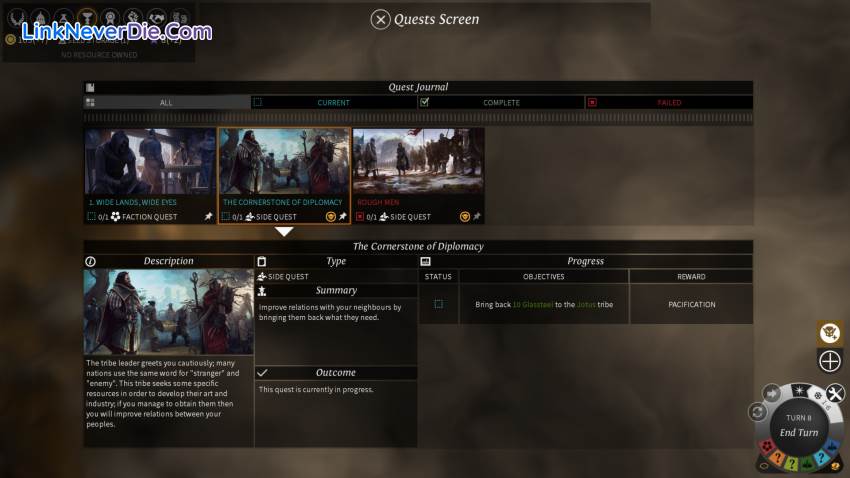Viewport: 850px width, 478px height.
Task: Click gold medal icon on Rough Men card
Action: [x=465, y=217]
